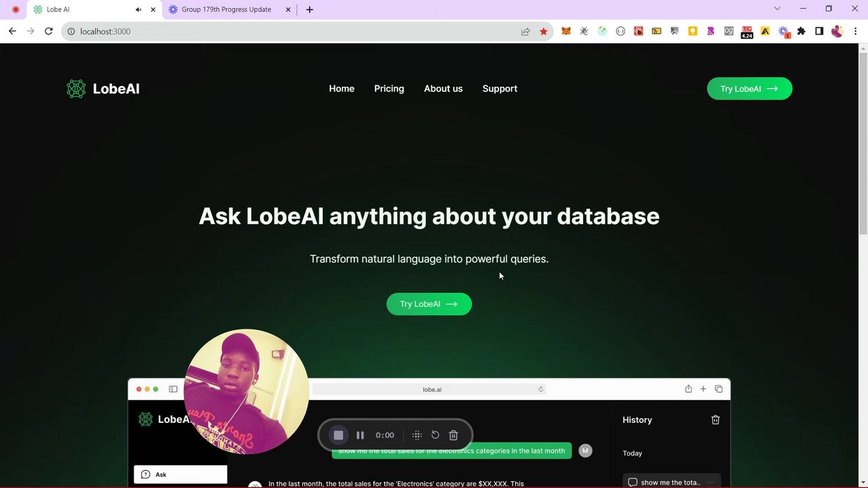View site information for localhost
The width and height of the screenshot is (868, 488).
point(71,31)
